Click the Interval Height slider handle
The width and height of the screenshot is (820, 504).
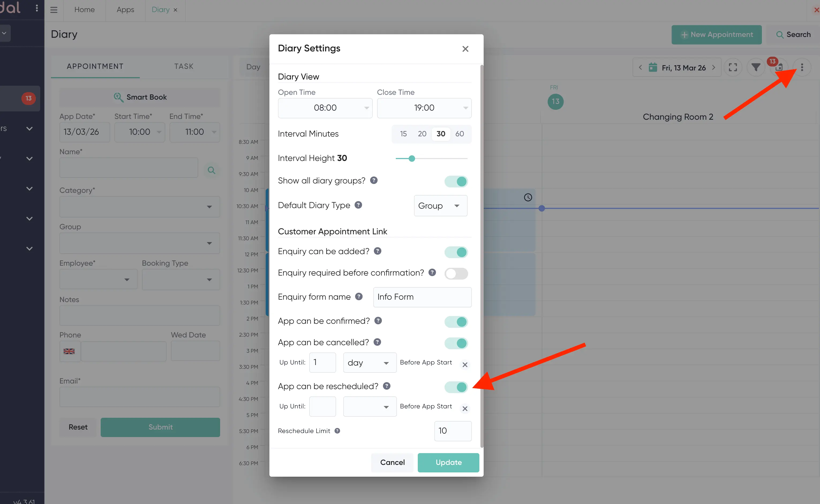[412, 158]
